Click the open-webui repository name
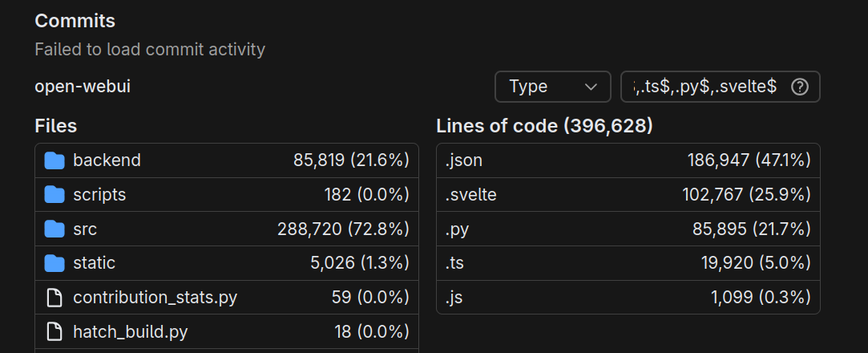Screen dimensions: 868x353 (83, 87)
